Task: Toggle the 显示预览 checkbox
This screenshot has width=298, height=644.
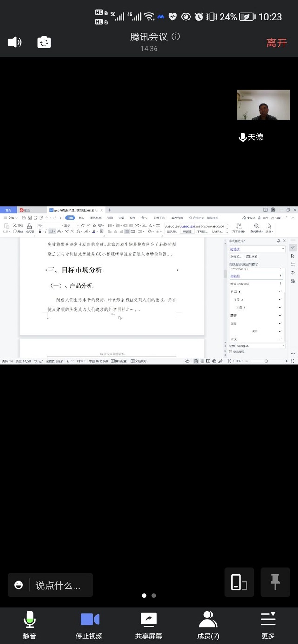Action: pyautogui.click(x=230, y=352)
